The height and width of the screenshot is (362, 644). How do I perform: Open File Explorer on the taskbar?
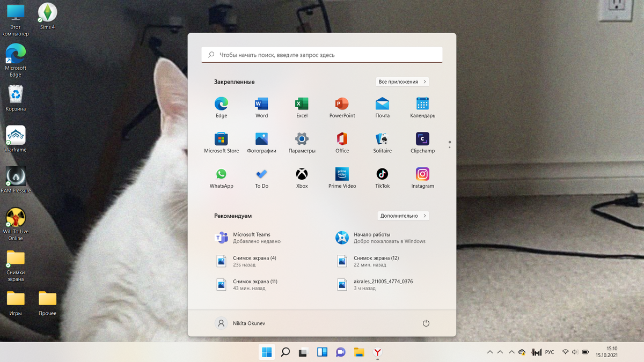coord(359,352)
